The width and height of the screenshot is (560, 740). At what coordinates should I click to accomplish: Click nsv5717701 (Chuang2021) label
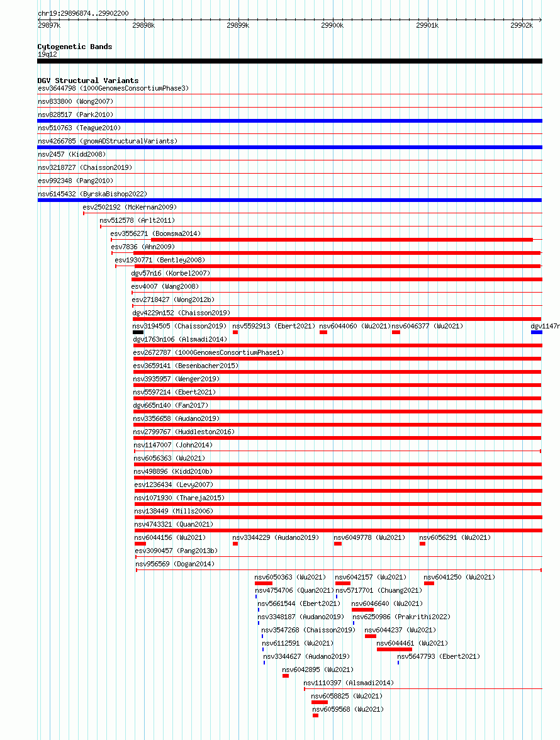pyautogui.click(x=379, y=590)
